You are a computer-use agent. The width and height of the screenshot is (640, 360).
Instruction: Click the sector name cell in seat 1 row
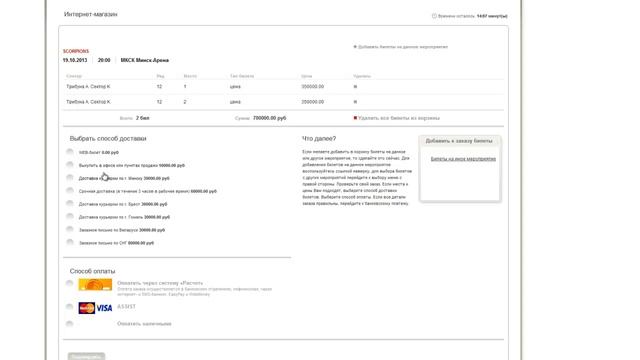click(x=88, y=87)
